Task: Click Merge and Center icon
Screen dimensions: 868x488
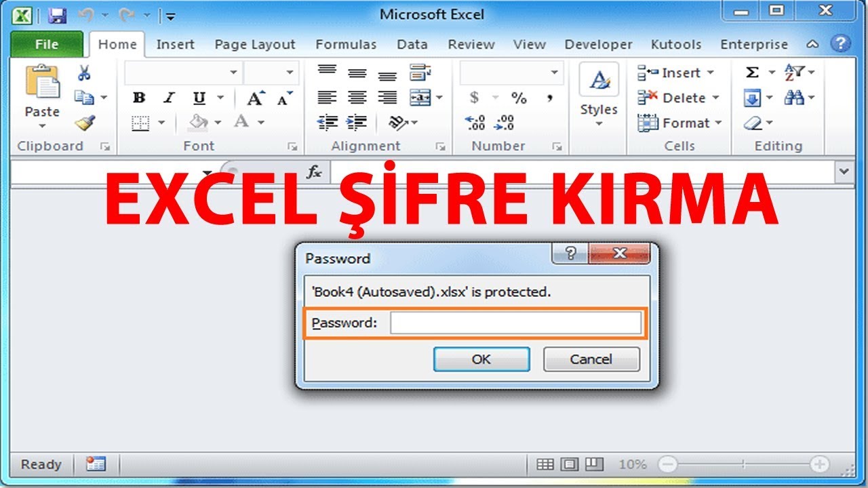Action: pos(421,98)
